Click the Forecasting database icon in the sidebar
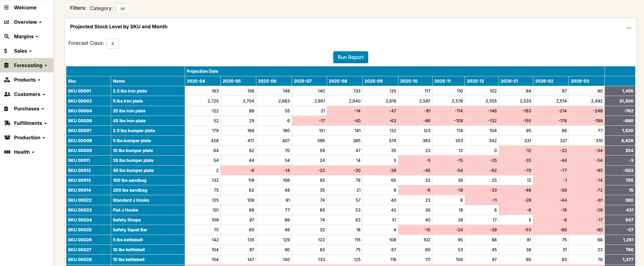Image resolution: width=644 pixels, height=266 pixels. [7, 65]
